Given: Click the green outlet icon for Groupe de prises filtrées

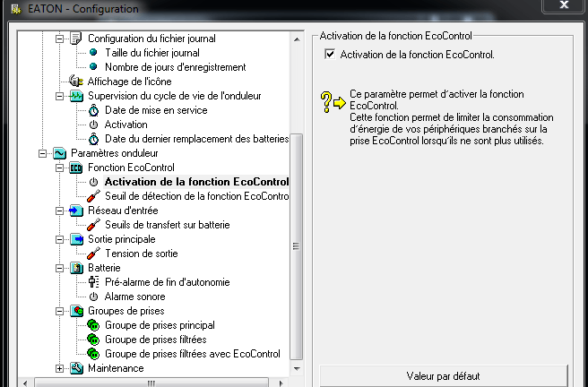Looking at the screenshot, I should (93, 340).
